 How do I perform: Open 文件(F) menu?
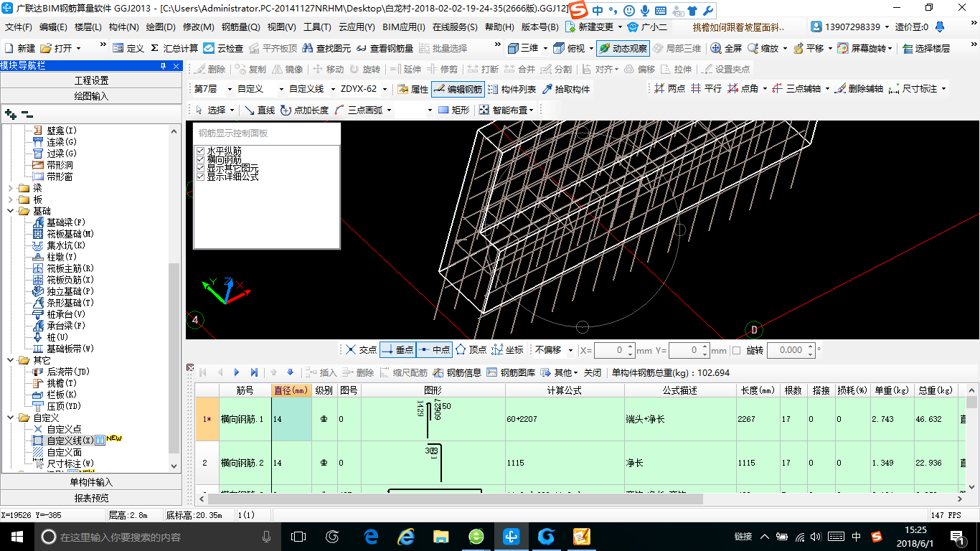pos(19,27)
